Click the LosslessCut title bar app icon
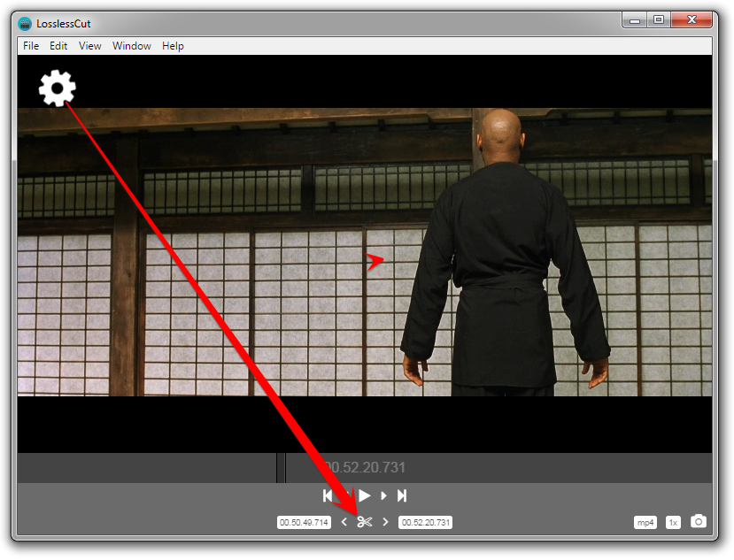734x560 pixels. coord(25,23)
